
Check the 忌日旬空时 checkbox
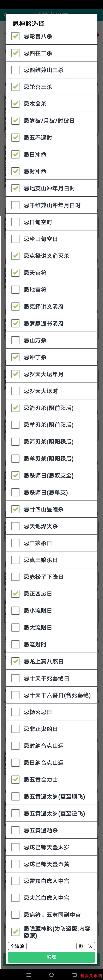(15, 222)
